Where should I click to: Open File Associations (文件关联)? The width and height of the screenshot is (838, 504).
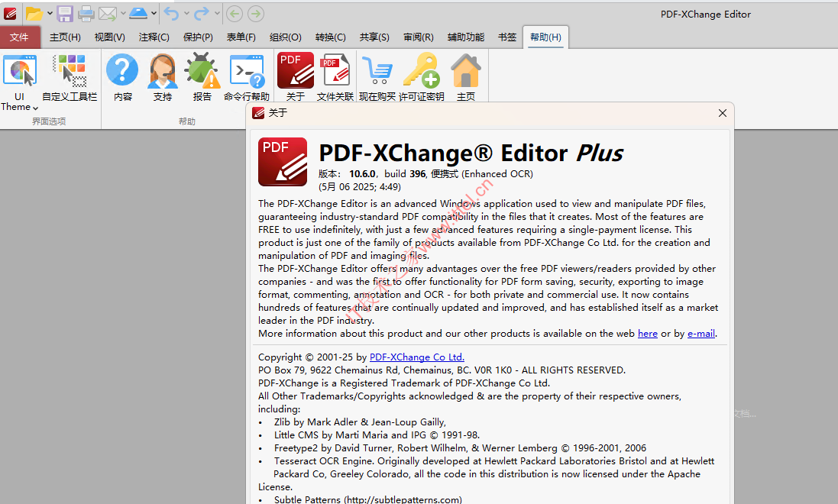(335, 77)
